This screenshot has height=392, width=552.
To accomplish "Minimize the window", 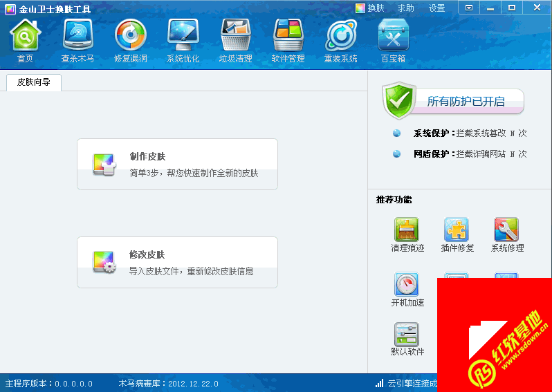I will (490, 8).
